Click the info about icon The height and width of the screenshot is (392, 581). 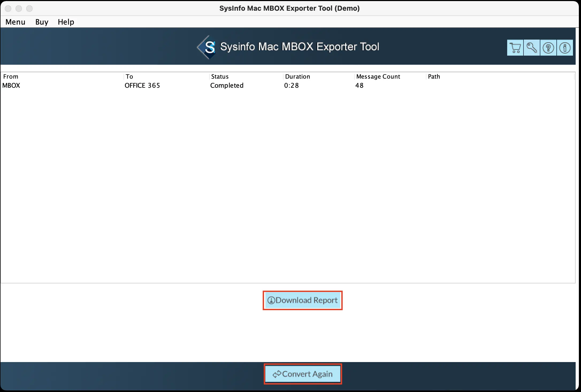click(565, 48)
